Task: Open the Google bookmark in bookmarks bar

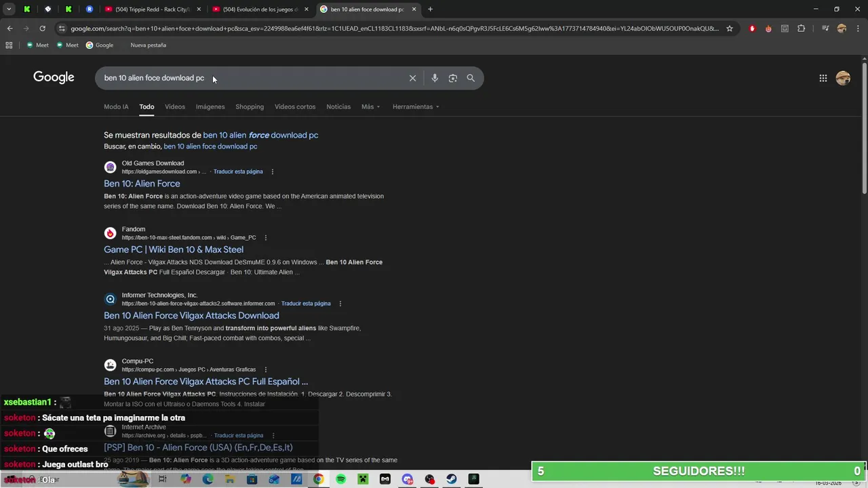Action: click(x=100, y=45)
